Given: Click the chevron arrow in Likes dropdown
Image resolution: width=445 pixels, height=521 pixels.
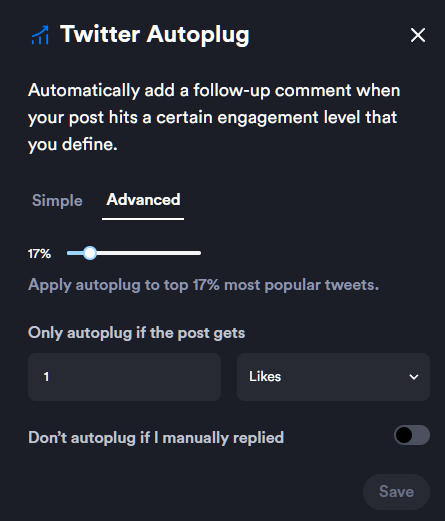Looking at the screenshot, I should point(414,377).
